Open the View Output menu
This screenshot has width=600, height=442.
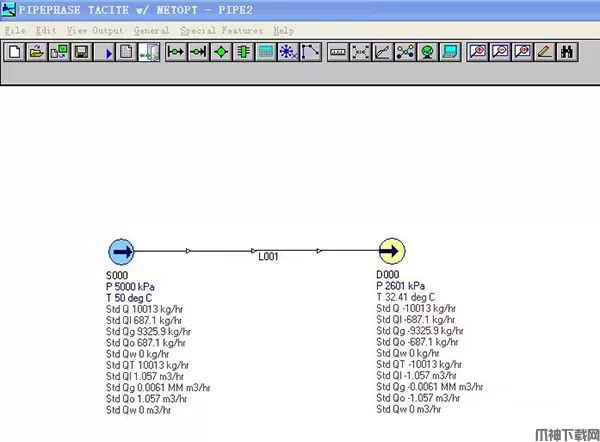(95, 31)
